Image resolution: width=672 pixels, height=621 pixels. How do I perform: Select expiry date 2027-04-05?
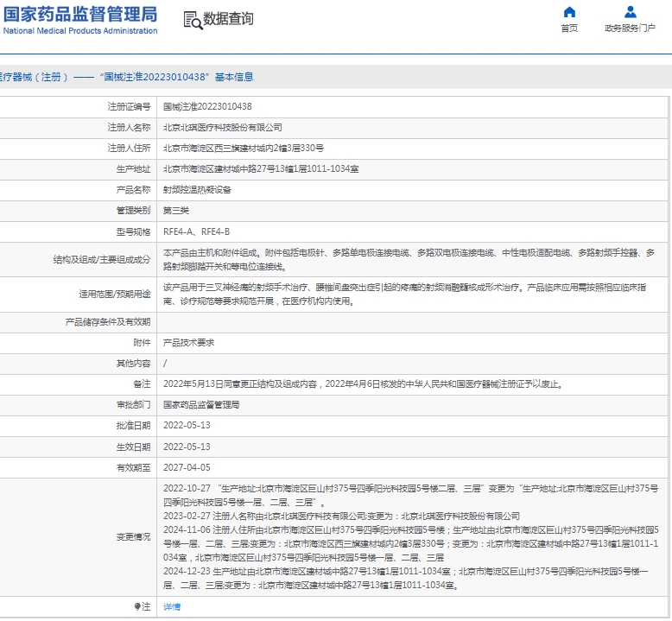(x=187, y=467)
